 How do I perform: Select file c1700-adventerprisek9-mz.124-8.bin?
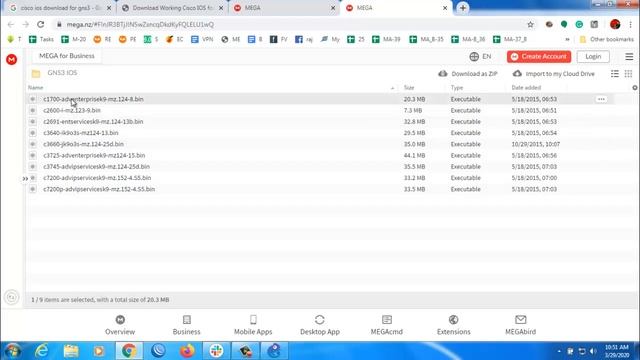click(93, 99)
